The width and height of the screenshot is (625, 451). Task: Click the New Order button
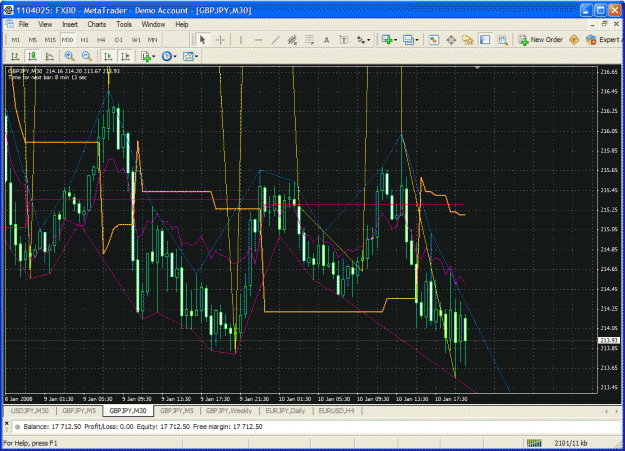point(540,40)
